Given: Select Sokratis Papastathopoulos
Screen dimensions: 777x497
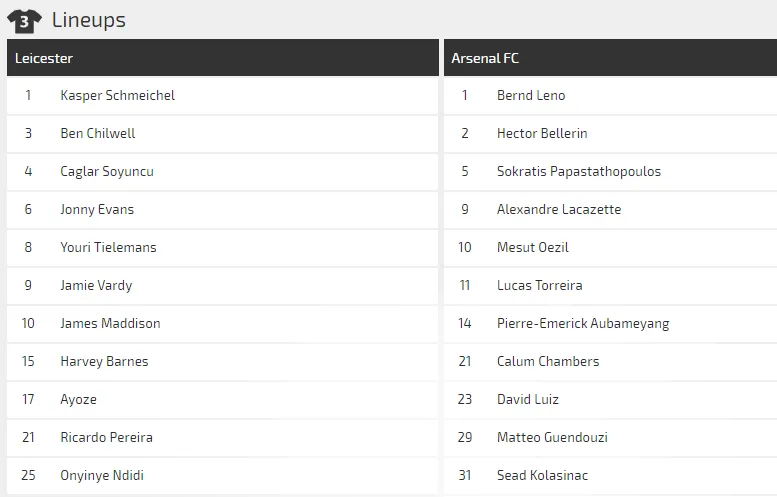Looking at the screenshot, I should pos(579,171).
